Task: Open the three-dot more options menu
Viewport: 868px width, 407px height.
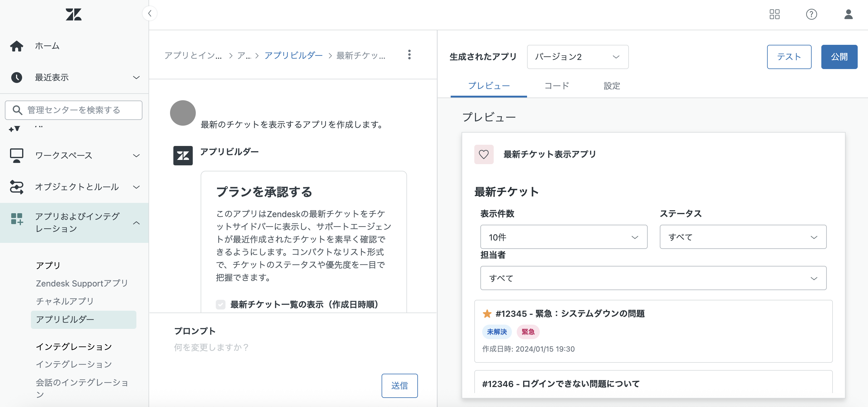Action: point(409,55)
